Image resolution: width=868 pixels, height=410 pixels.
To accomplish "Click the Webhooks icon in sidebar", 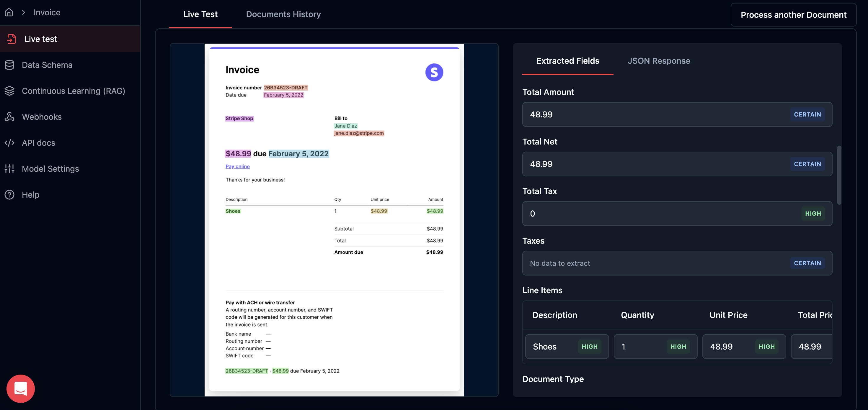I will click(x=9, y=117).
